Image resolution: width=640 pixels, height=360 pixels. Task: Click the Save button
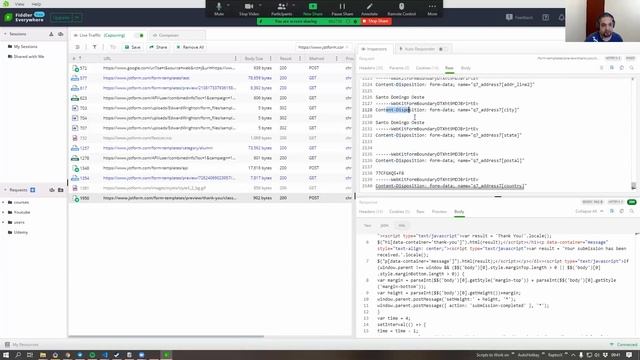pyautogui.click(x=133, y=47)
